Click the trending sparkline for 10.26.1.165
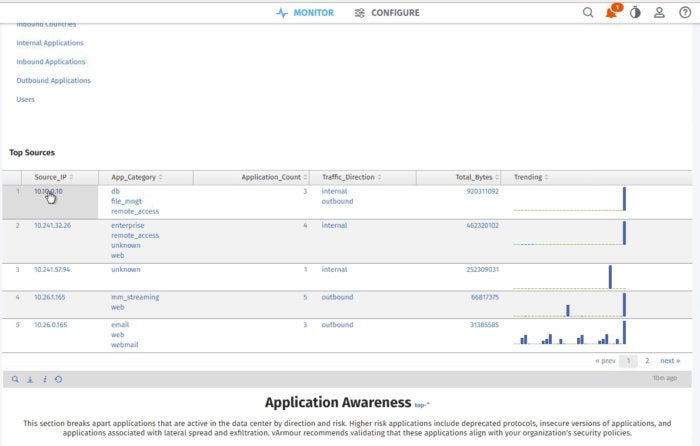 [x=570, y=305]
